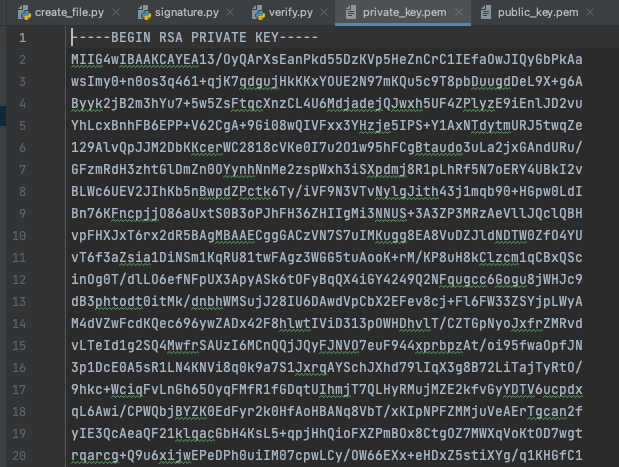Image resolution: width=619 pixels, height=467 pixels.
Task: Click the line starting with Bn76KFncpjj086aUxt
Action: 326,214
